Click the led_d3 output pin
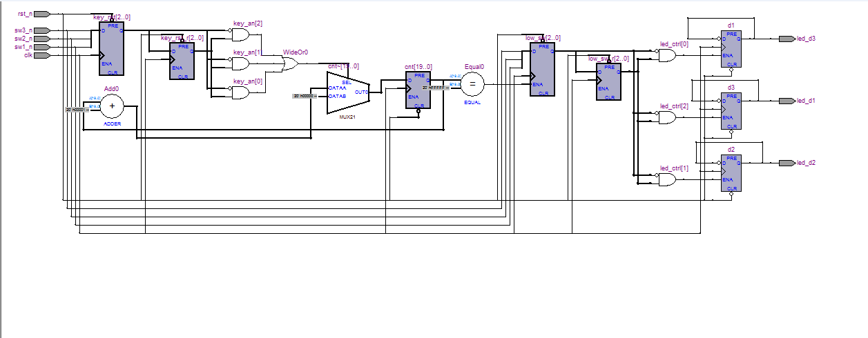Image resolution: width=868 pixels, height=338 pixels. click(787, 39)
